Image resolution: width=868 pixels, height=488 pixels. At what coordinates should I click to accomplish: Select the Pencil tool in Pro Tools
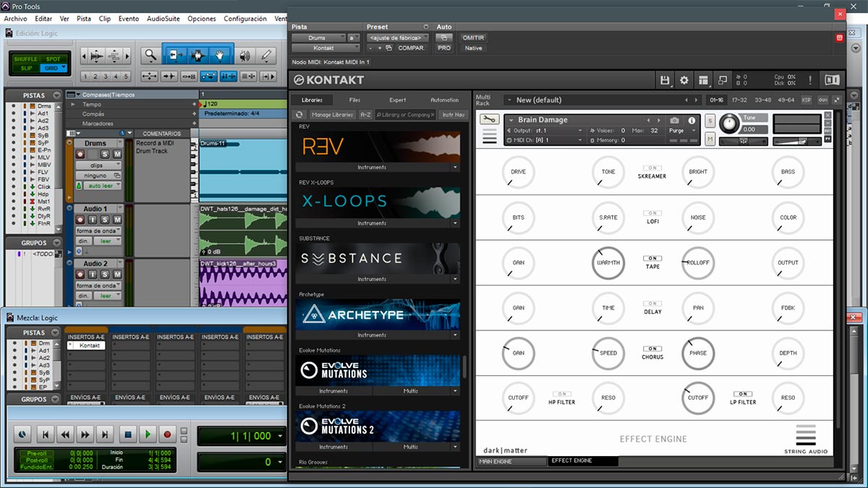266,55
